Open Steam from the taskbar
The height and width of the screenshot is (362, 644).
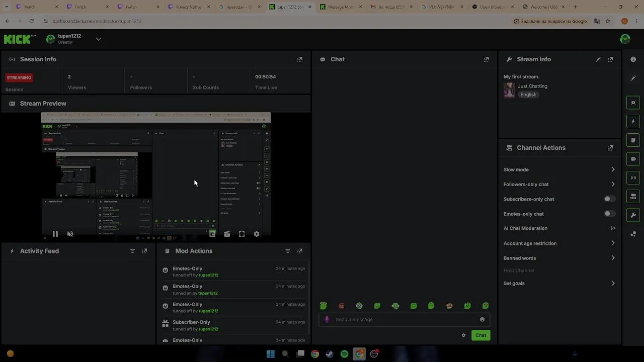pos(330,354)
